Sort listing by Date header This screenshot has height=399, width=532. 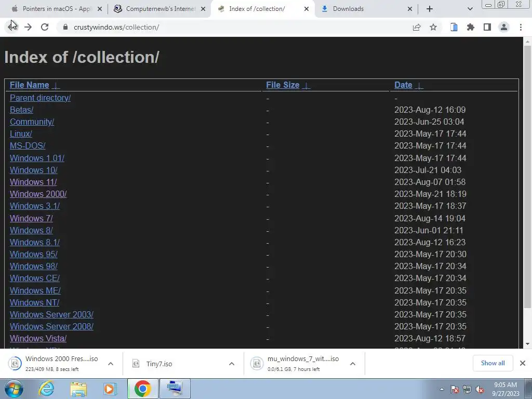point(403,85)
